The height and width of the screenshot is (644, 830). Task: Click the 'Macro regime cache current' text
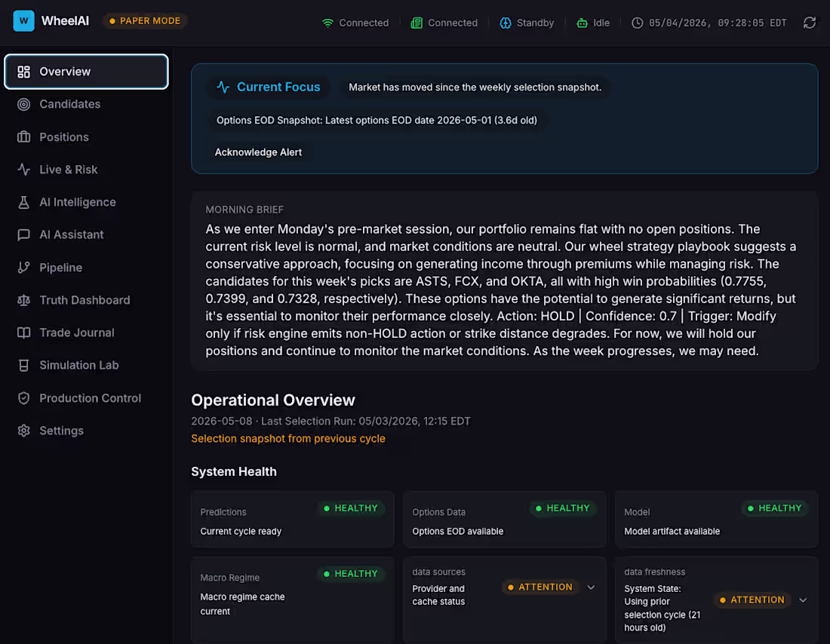[x=242, y=604]
